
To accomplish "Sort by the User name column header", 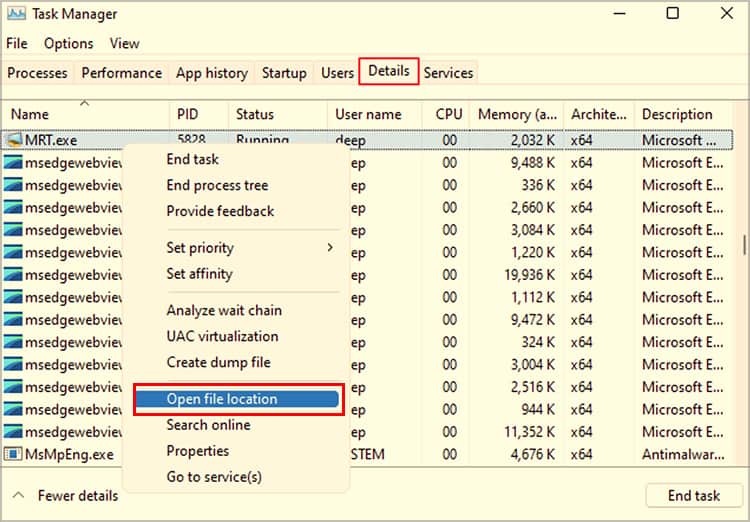I will tap(375, 114).
